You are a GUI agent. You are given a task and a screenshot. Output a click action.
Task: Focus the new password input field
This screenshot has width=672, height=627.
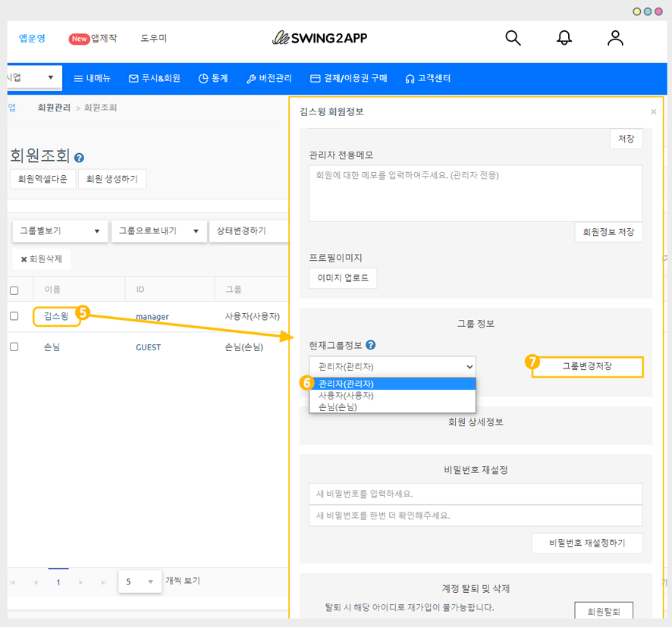click(476, 494)
